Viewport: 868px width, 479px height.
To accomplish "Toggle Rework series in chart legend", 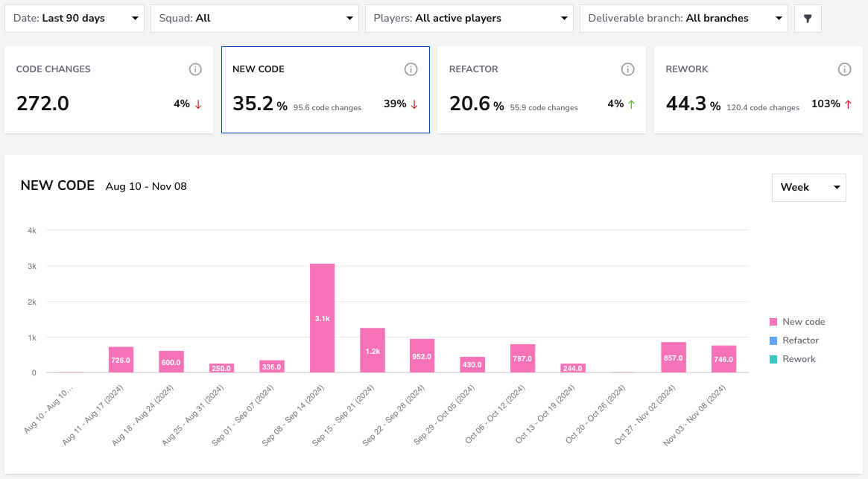I will point(792,359).
